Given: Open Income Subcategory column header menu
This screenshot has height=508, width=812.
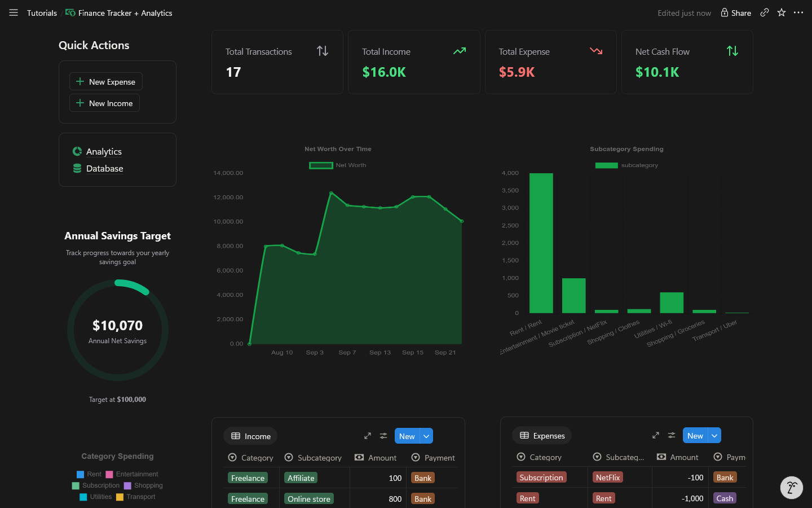Looking at the screenshot, I should (313, 458).
